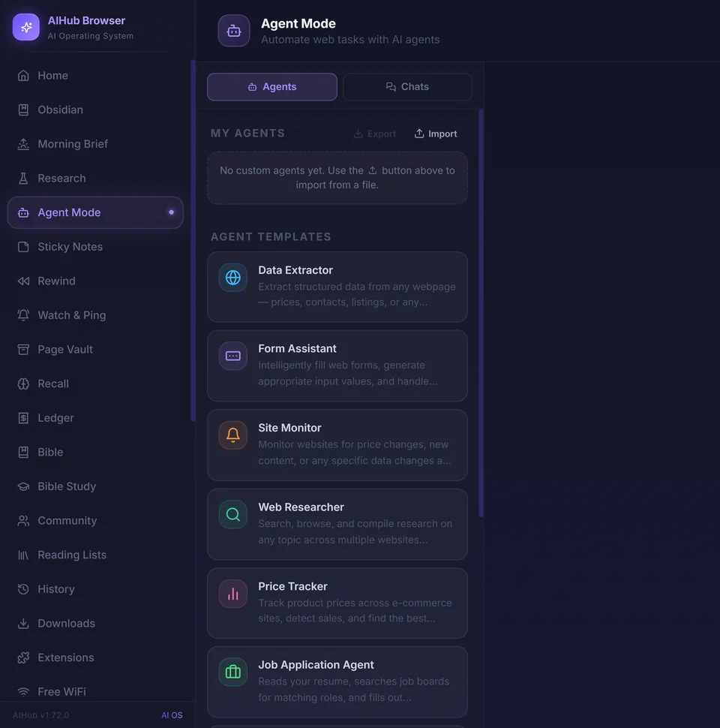Click the Page Vault archive icon
The width and height of the screenshot is (720, 728).
tap(23, 350)
